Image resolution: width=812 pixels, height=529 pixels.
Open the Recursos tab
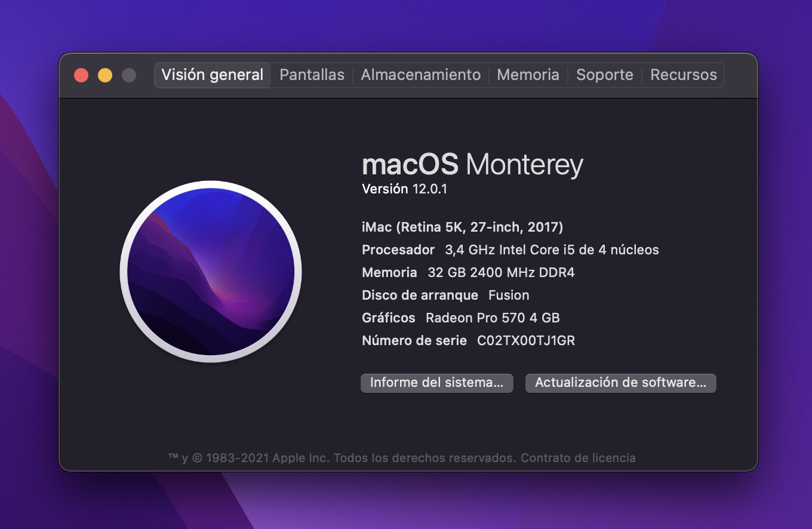683,75
